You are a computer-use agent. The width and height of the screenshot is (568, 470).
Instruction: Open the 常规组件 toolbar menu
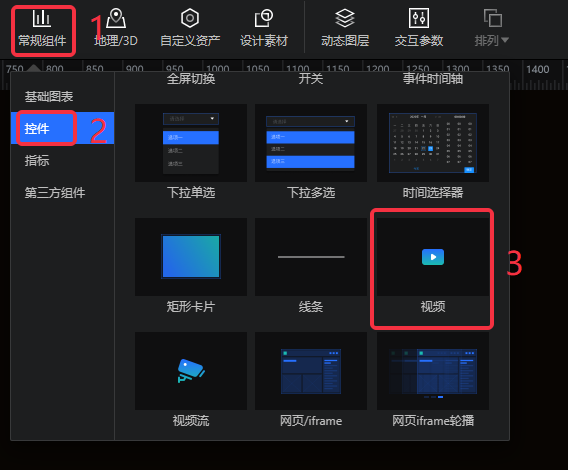42,29
